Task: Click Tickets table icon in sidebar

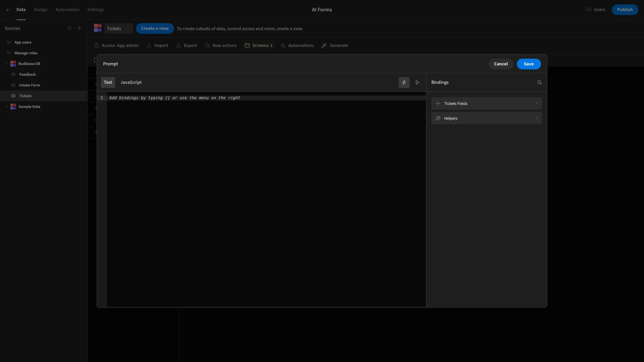Action: 13,96
